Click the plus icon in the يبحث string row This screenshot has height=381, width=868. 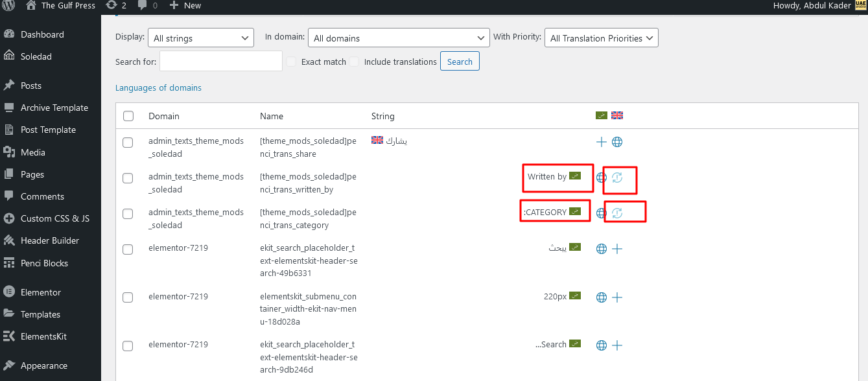(617, 249)
